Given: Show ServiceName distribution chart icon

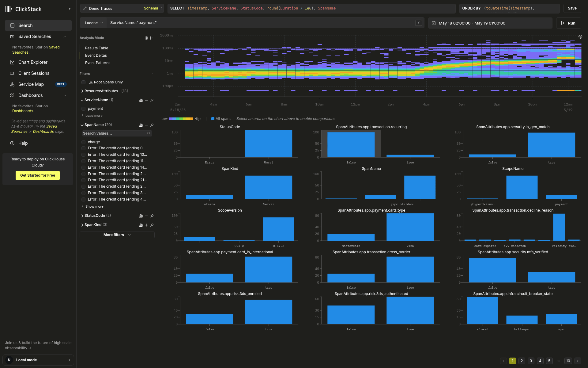Looking at the screenshot, I should pyautogui.click(x=141, y=100).
